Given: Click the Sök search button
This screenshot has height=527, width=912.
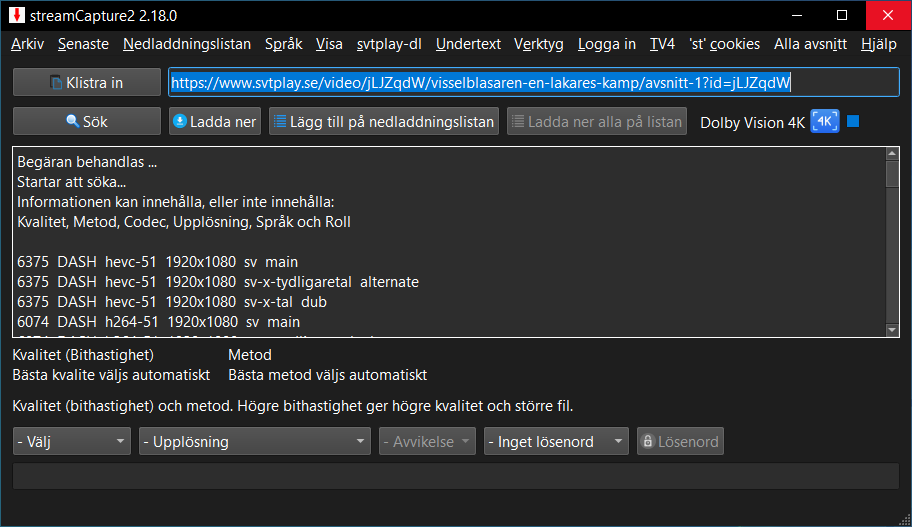Looking at the screenshot, I should click(x=87, y=122).
